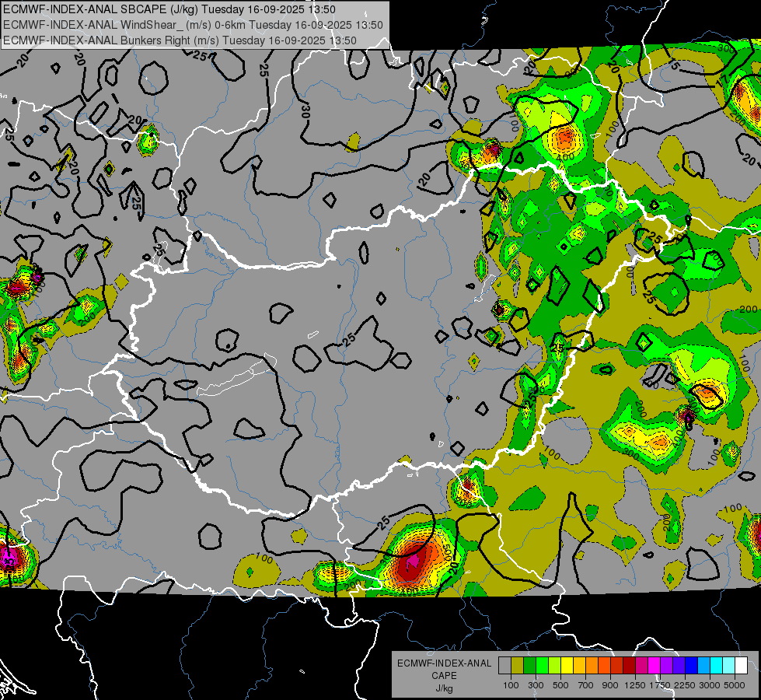Click the 5000 tick label under colorbar
761x700 pixels.
coord(735,685)
